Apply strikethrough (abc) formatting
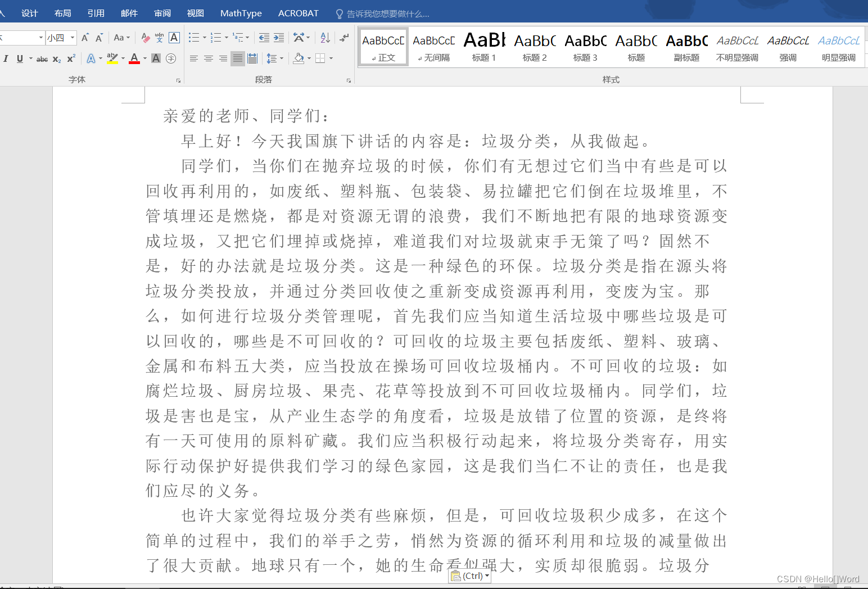 [x=42, y=58]
